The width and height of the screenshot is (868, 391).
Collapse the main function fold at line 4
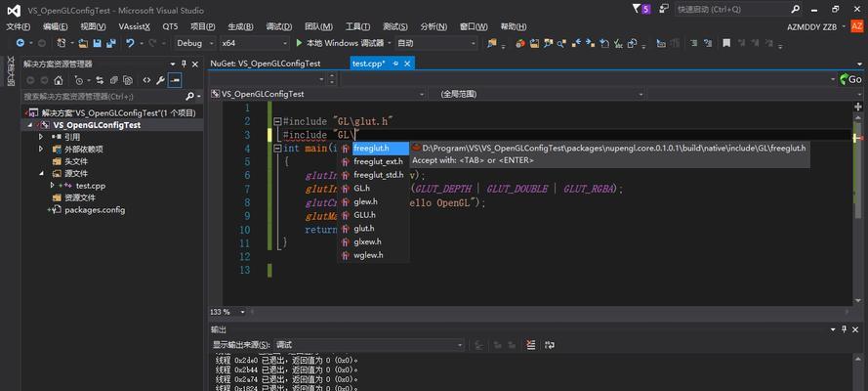tap(277, 149)
